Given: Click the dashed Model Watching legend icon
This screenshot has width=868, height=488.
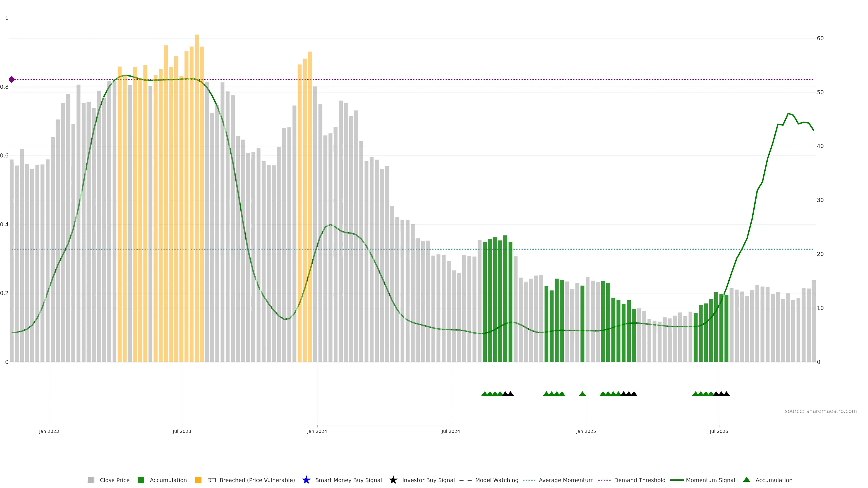Looking at the screenshot, I should point(465,480).
